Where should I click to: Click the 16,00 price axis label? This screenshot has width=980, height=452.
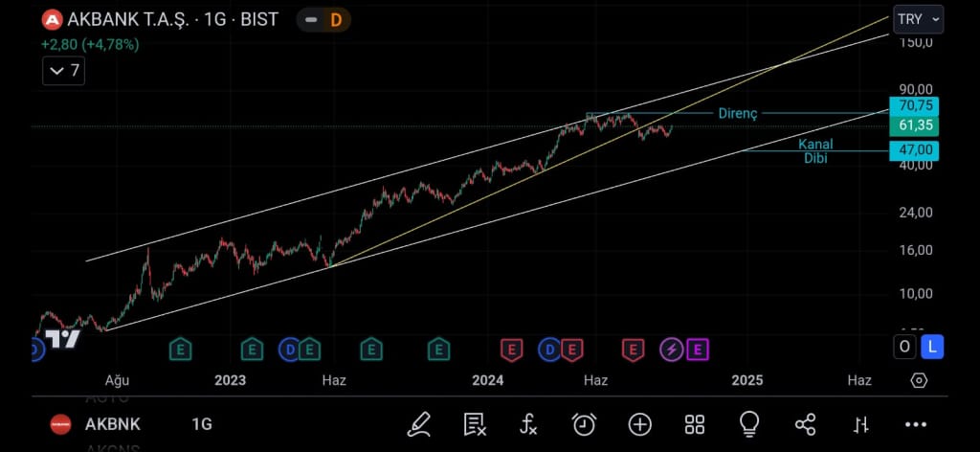coord(917,250)
